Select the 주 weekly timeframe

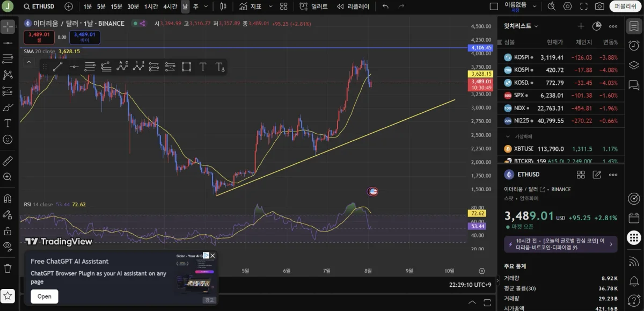tap(195, 6)
